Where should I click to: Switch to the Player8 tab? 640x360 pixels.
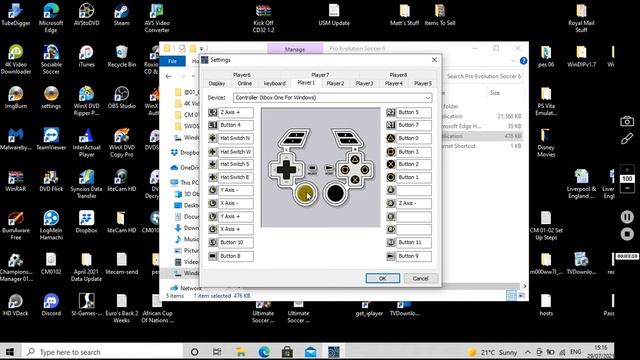398,75
